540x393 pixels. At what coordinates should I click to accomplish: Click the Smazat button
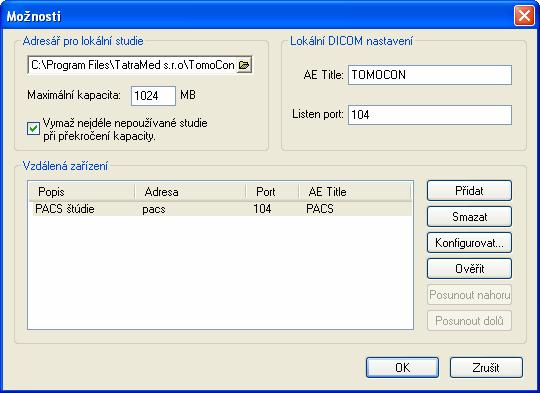click(469, 217)
